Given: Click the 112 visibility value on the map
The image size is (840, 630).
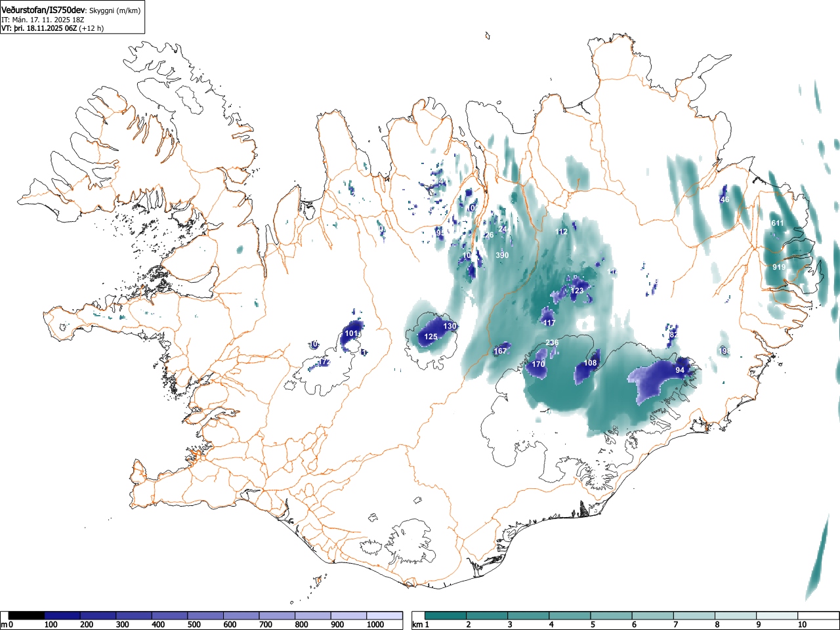Looking at the screenshot, I should point(562,232).
